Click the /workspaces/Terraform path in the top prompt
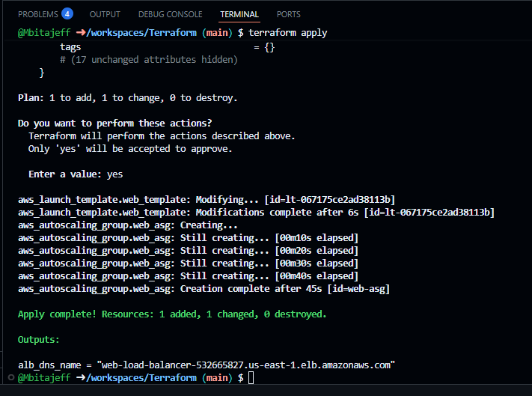The image size is (532, 396). point(141,33)
